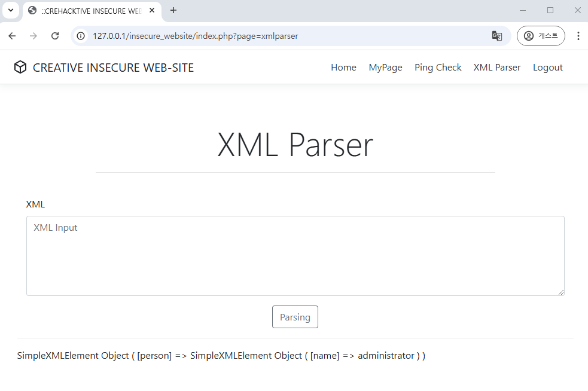Minimize the browser window
Viewport: 588px width, 391px height.
(522, 11)
